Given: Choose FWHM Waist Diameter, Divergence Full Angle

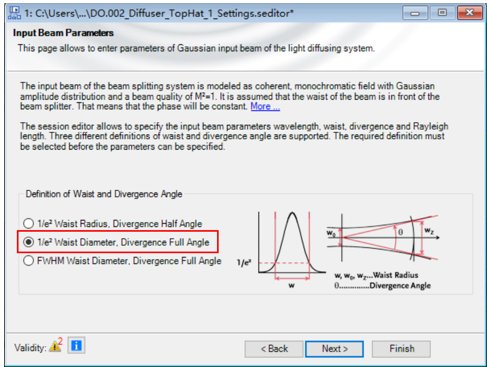Looking at the screenshot, I should [122, 261].
